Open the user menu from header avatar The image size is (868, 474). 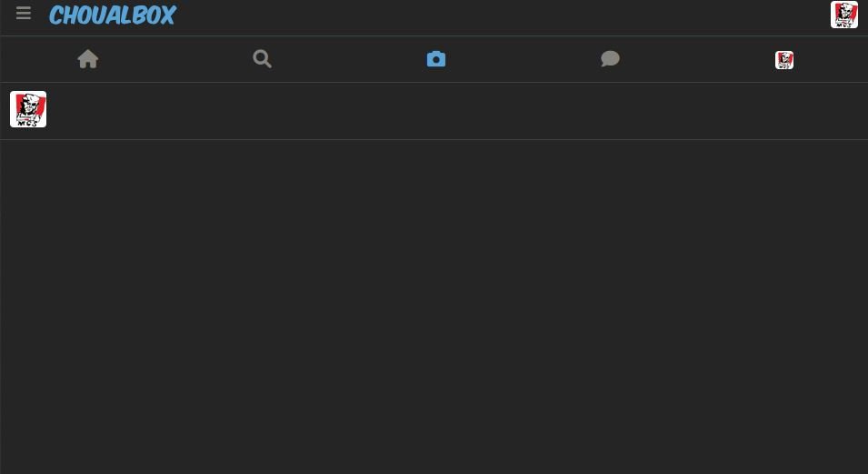(x=844, y=15)
